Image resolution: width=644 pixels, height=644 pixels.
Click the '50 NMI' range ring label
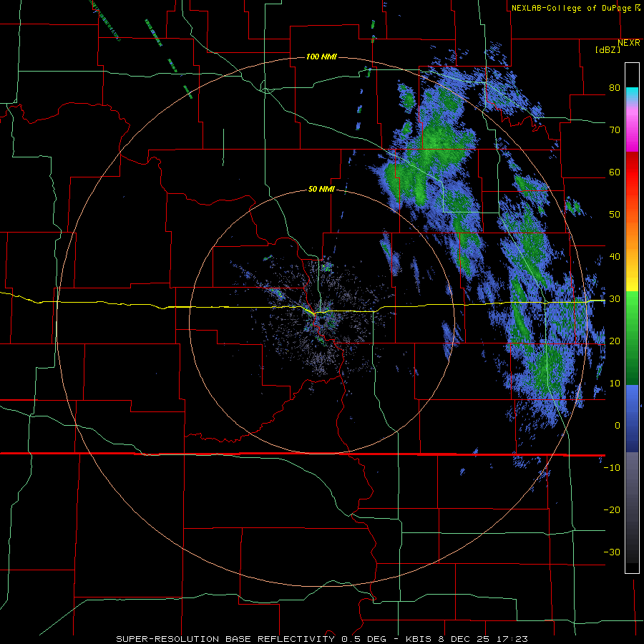pos(321,190)
